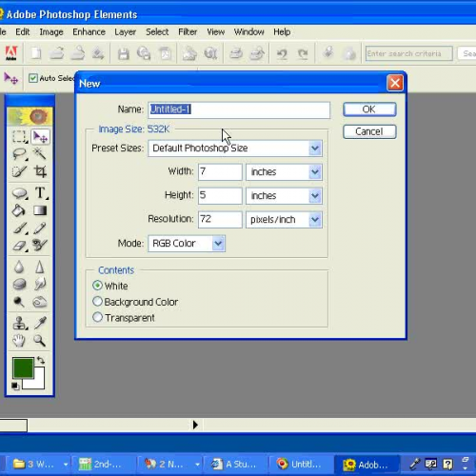
Task: Open the Window menu
Action: [x=248, y=32]
